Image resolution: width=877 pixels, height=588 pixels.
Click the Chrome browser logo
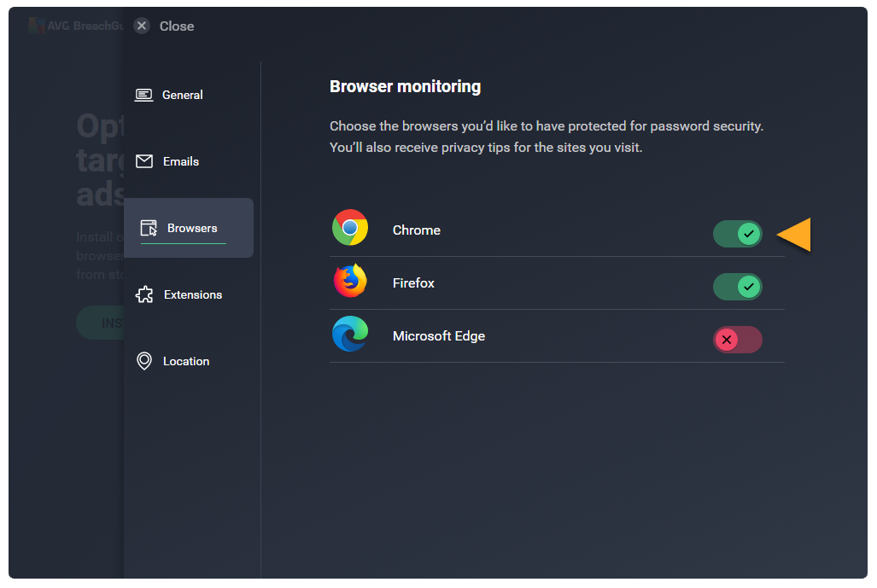coord(350,228)
